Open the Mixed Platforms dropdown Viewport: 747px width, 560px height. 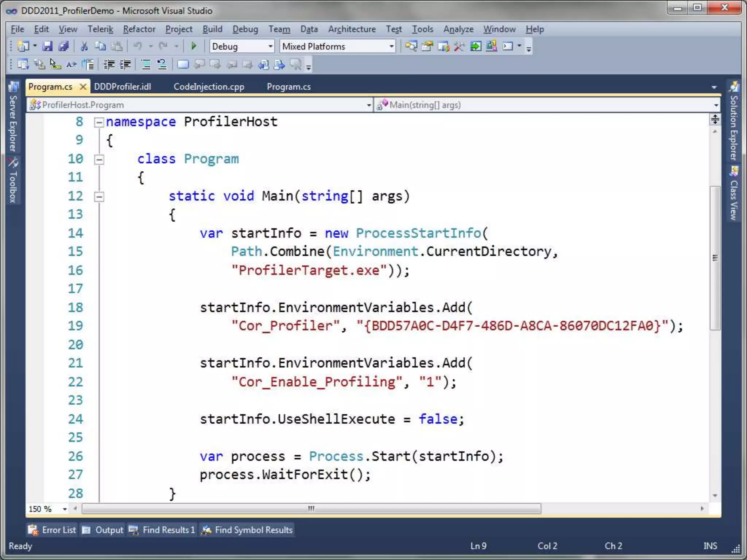(x=391, y=46)
